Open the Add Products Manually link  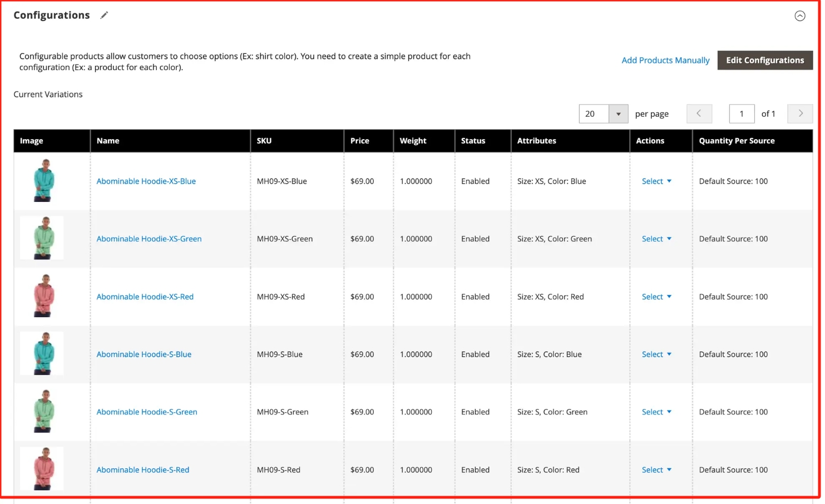[x=665, y=60]
